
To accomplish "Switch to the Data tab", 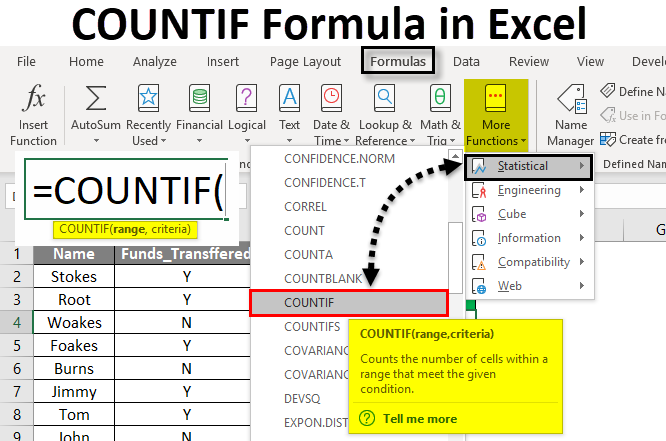I will click(x=466, y=62).
